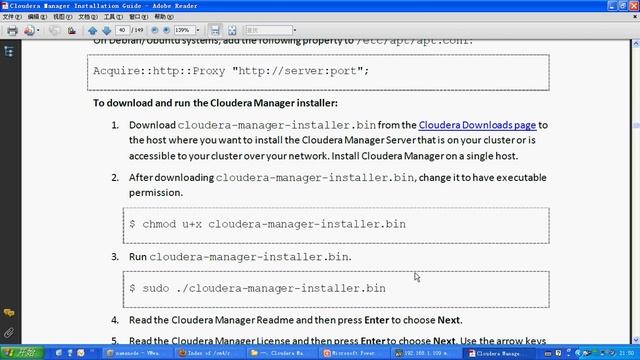Open the page tree panel in sidebar
640x360 pixels.
pyautogui.click(x=9, y=51)
